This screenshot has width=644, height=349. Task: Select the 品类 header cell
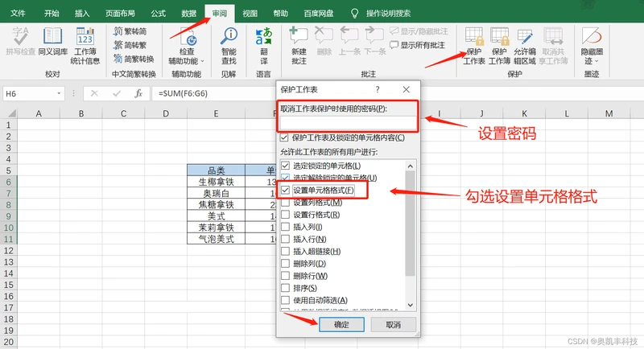tap(217, 170)
